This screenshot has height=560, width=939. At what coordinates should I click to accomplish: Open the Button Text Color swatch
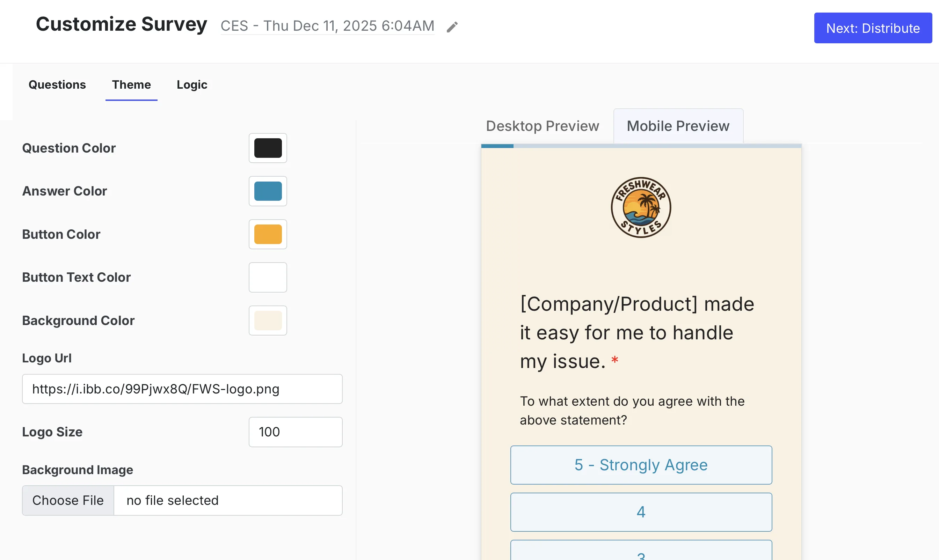[268, 277]
